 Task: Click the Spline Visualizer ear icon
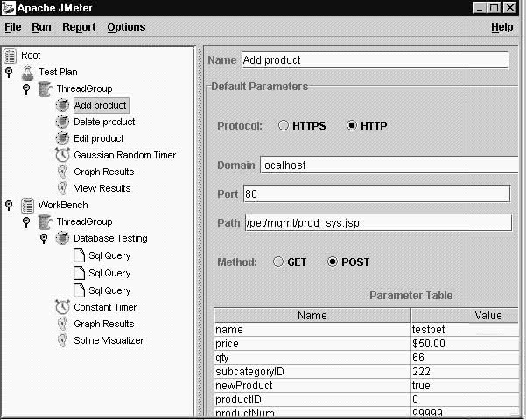point(62,340)
